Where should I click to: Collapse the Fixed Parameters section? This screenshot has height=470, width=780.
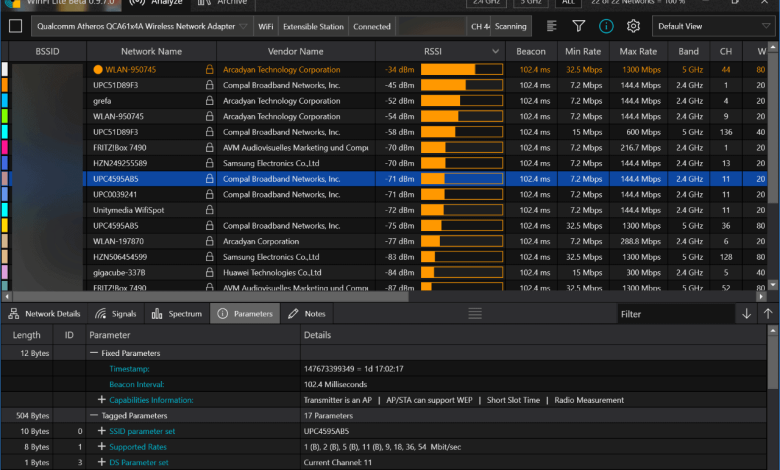(94, 353)
